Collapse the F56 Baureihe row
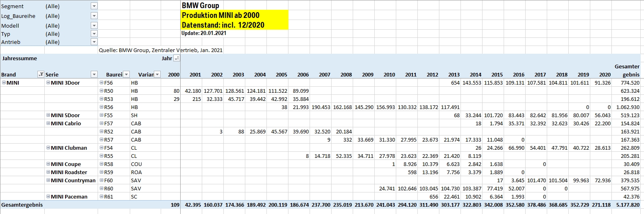Viewport: 644px width, 214px height. pos(101,83)
